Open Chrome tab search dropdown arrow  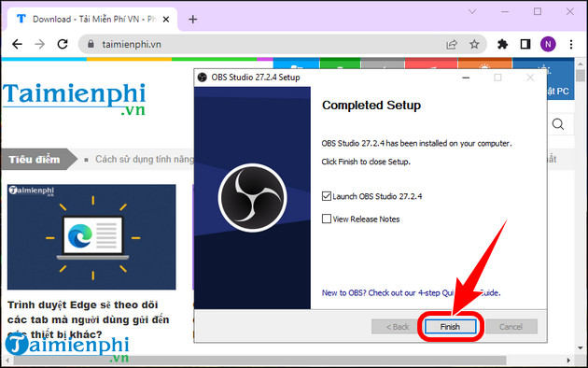472,11
